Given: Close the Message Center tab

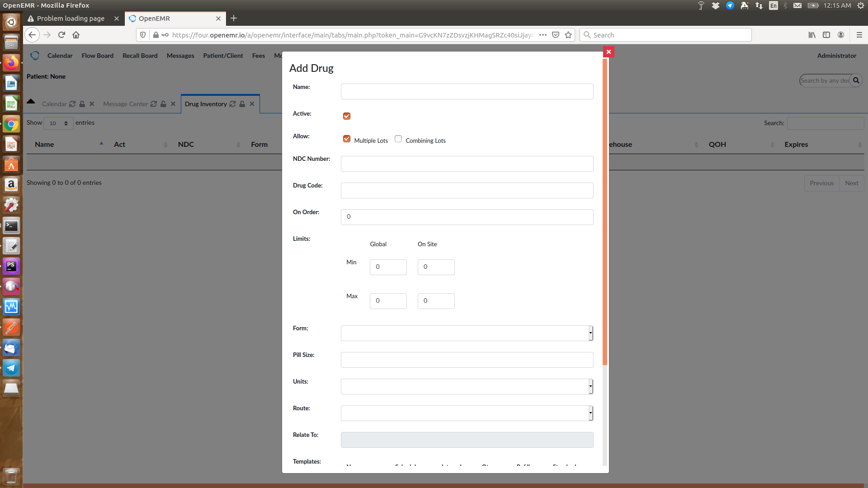Looking at the screenshot, I should 173,104.
